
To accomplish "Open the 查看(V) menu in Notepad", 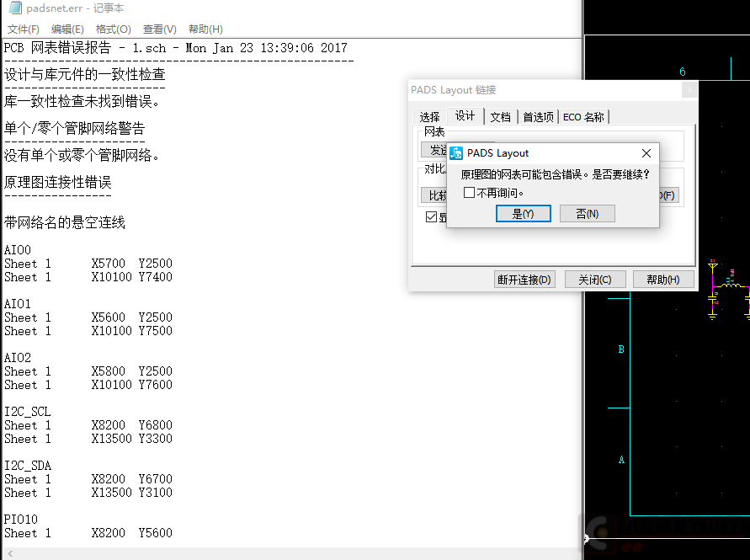I will point(160,29).
